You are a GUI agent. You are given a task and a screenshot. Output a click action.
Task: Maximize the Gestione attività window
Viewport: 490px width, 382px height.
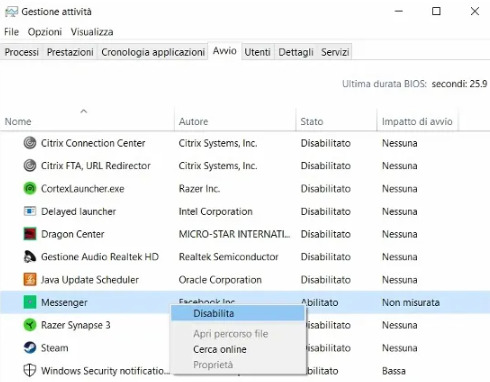(436, 11)
